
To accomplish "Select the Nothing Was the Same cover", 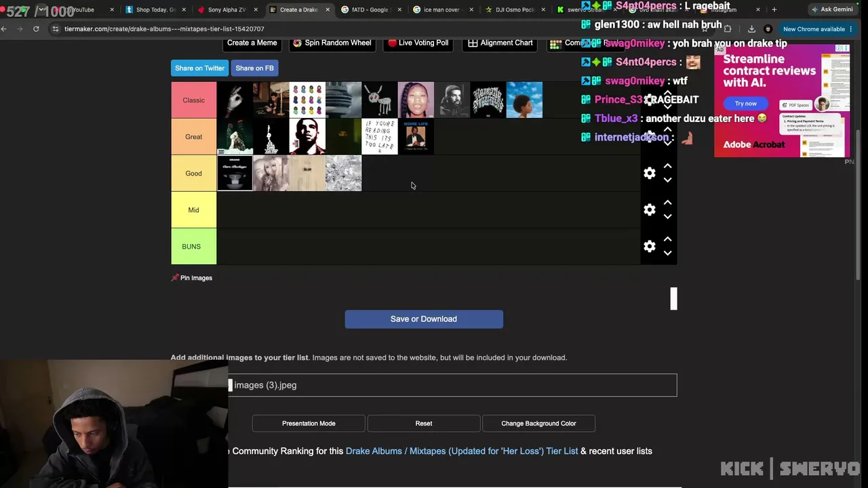I will coord(525,100).
